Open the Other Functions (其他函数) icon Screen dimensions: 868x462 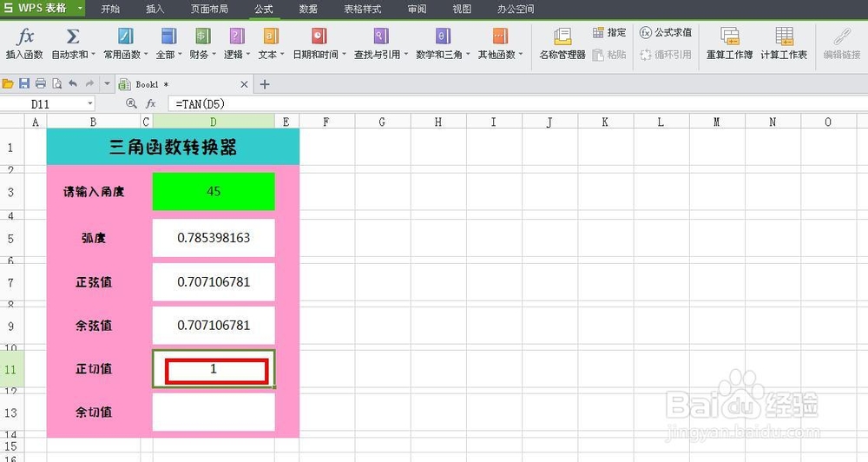pos(500,36)
